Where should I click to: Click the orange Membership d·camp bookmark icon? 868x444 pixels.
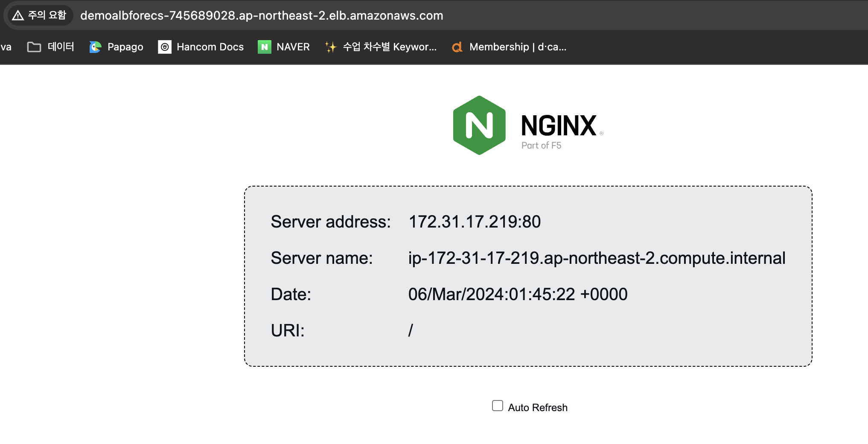tap(457, 47)
